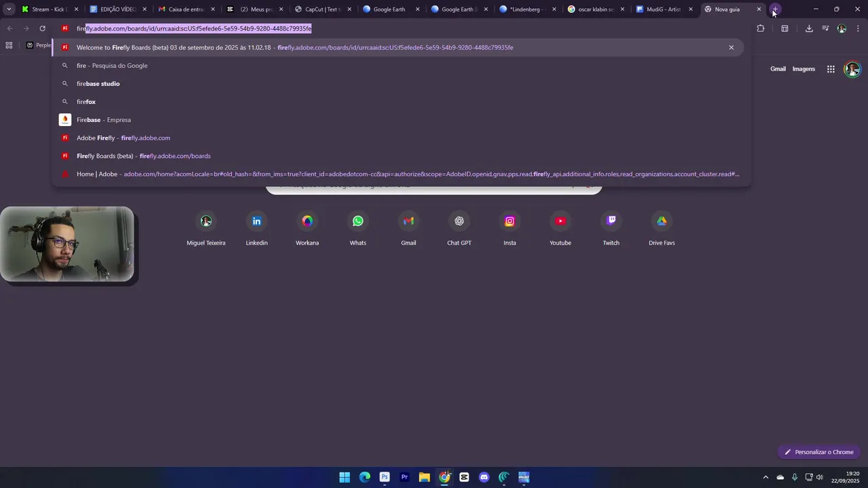Switch to the first Google Earth tab

point(392,9)
